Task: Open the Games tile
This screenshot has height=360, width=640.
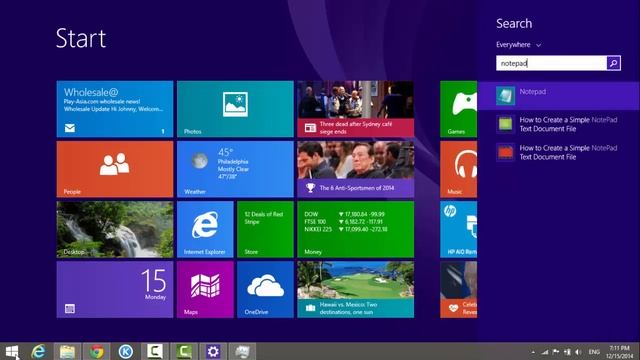Action: [x=458, y=109]
